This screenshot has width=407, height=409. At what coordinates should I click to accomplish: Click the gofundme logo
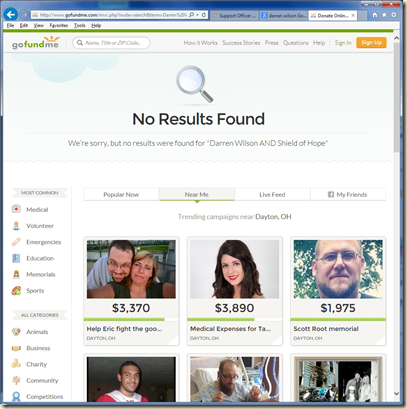click(x=35, y=43)
